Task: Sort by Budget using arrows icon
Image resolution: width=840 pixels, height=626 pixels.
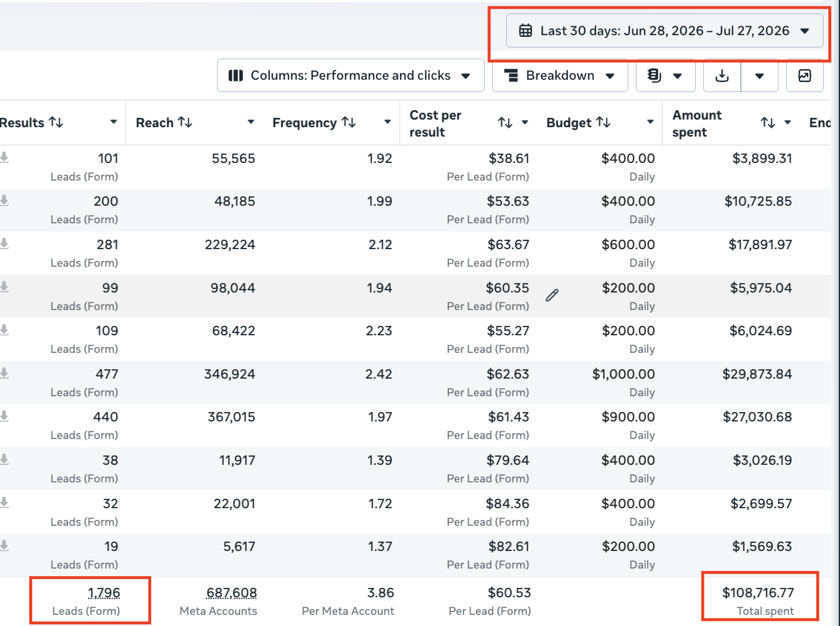Action: tap(604, 122)
